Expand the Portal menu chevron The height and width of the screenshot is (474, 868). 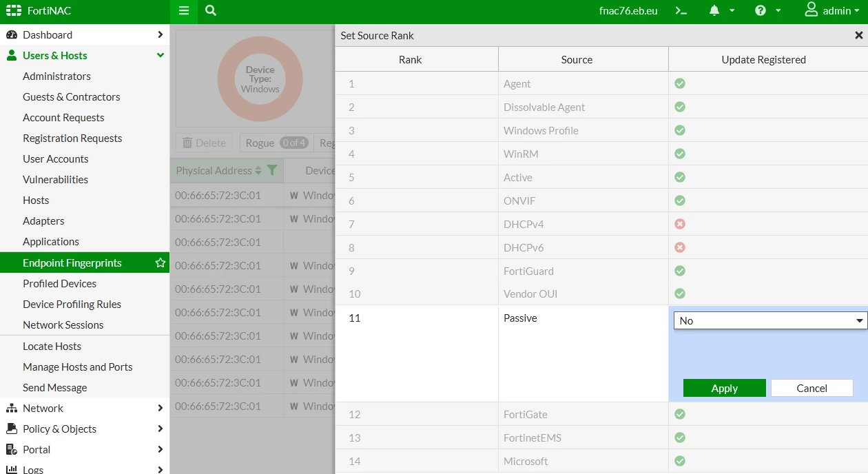pos(160,449)
